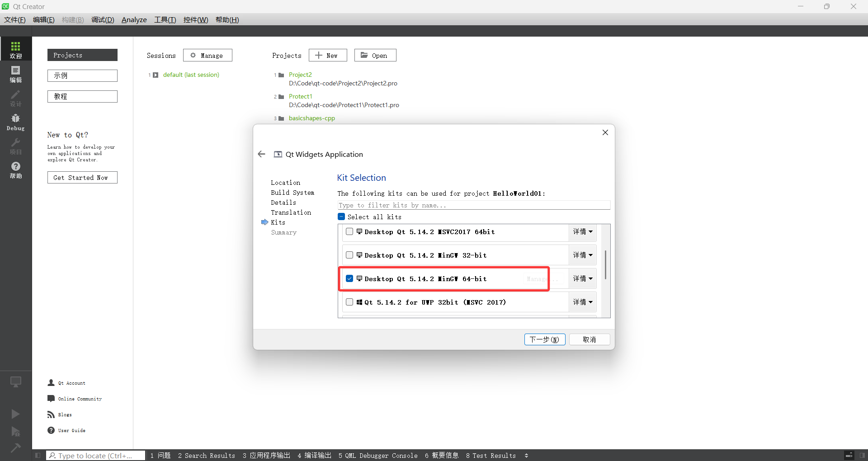Screen dimensions: 868x461
Task: Open the 应用程序输出 pane
Action: 266,456
